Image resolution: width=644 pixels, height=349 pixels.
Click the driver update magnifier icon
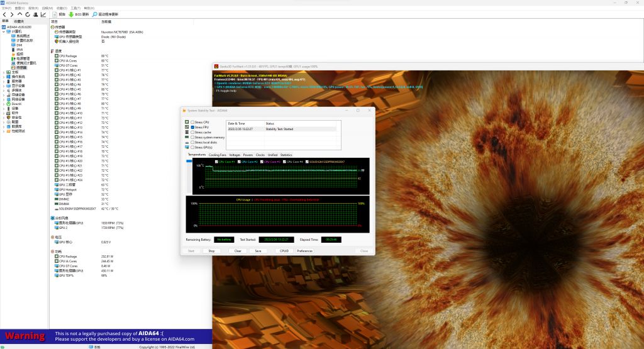[x=95, y=14]
